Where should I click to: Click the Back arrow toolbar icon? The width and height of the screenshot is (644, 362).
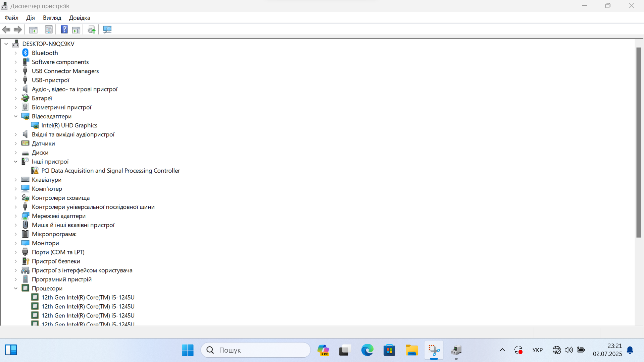(6, 29)
